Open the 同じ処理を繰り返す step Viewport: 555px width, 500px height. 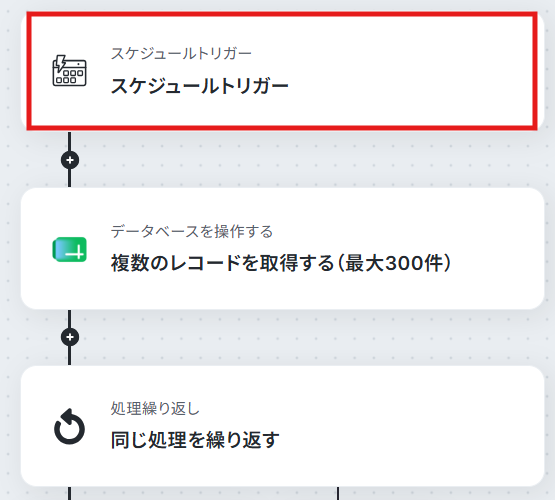(x=195, y=440)
